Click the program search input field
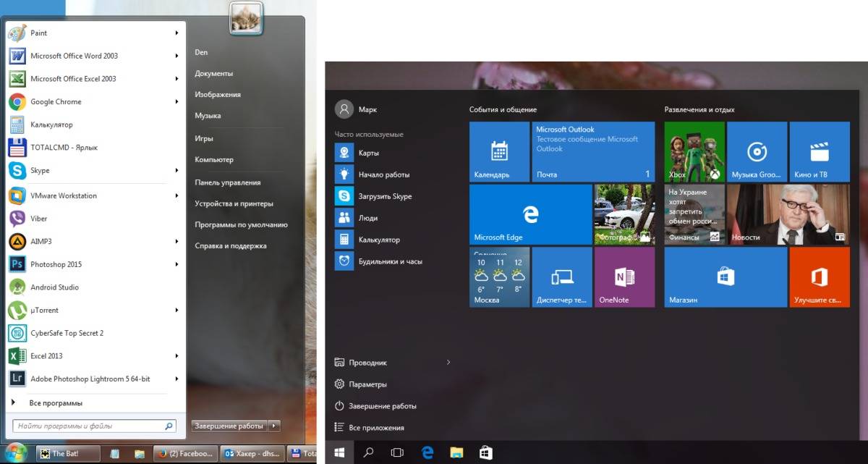 (x=87, y=426)
